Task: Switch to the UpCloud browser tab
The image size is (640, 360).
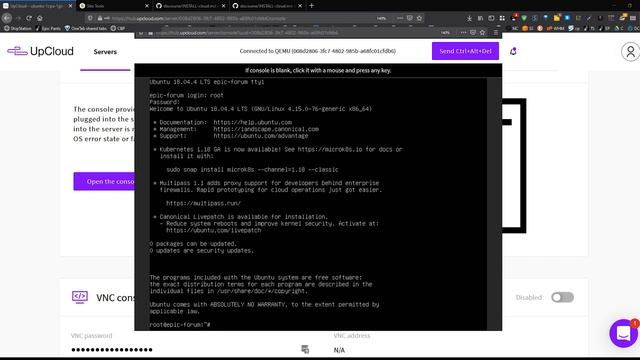Action: [37, 6]
